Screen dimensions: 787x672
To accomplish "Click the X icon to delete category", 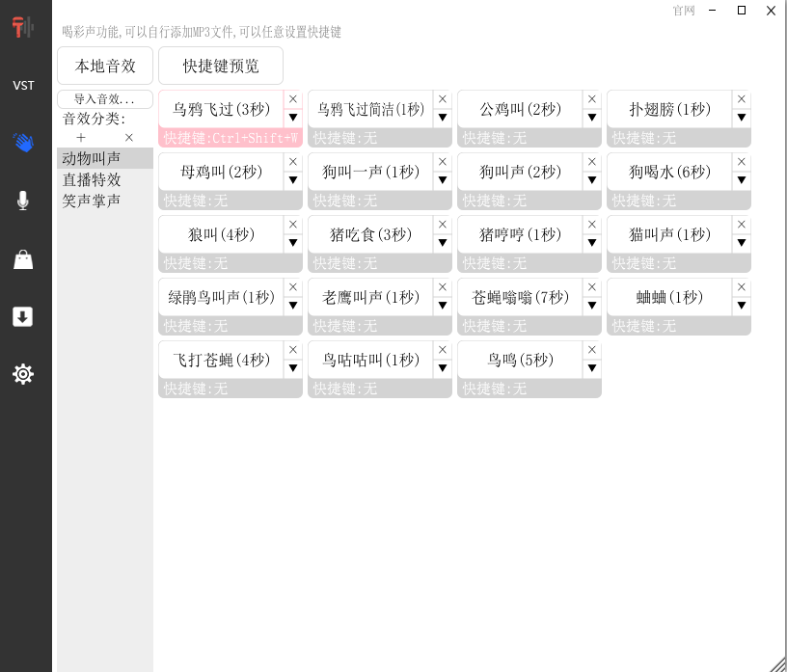I will point(129,138).
